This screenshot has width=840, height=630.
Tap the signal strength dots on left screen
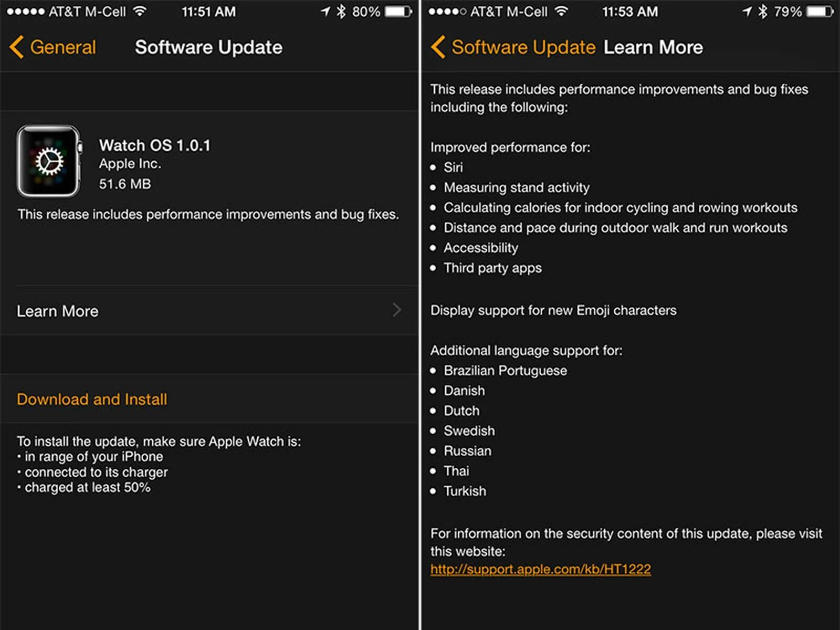click(x=25, y=12)
